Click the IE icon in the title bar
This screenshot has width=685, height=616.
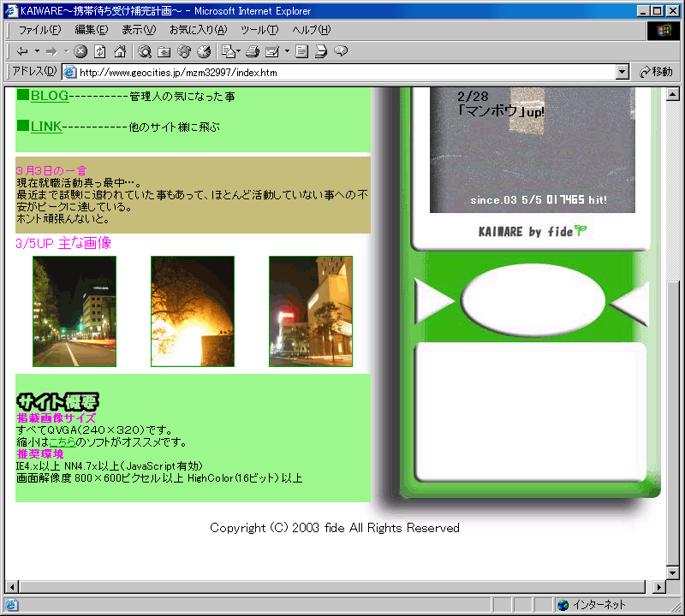click(11, 10)
